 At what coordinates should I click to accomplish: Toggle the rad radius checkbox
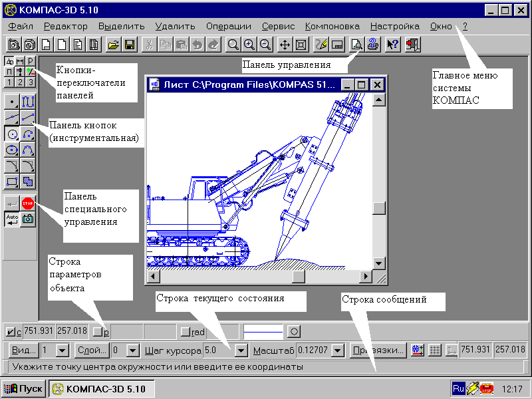(x=186, y=331)
